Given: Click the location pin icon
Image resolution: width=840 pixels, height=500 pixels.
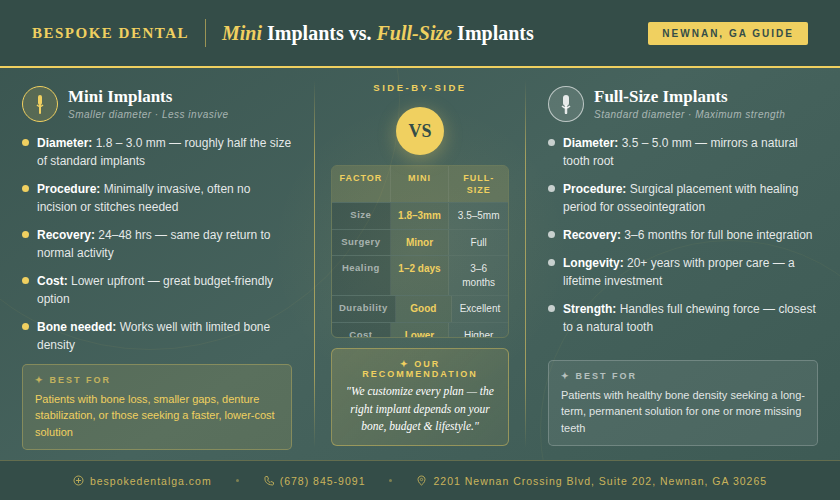Looking at the screenshot, I should point(422,481).
